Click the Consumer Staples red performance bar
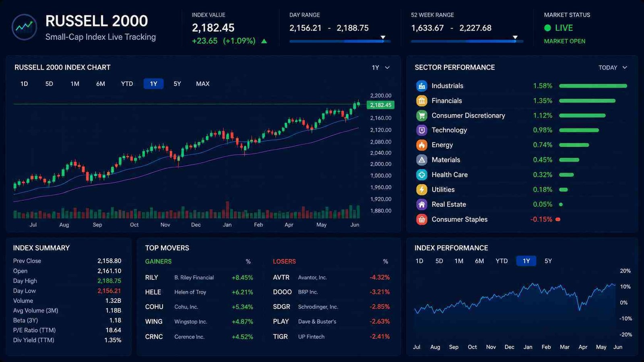The height and width of the screenshot is (362, 644). [x=558, y=219]
